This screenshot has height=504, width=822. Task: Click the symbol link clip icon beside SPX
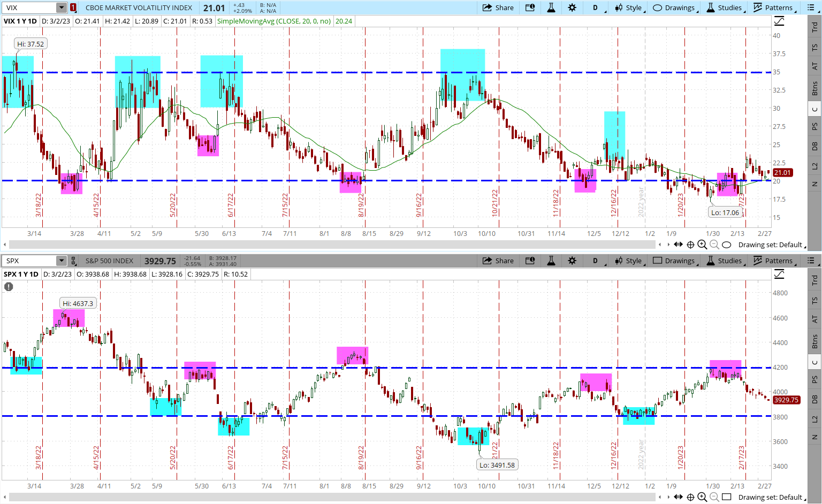73,261
